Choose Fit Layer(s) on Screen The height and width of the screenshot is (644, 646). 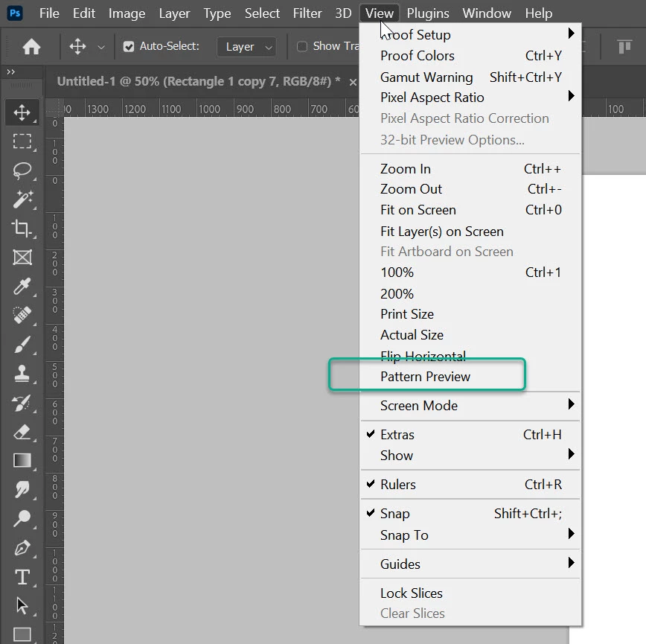[x=470, y=232]
